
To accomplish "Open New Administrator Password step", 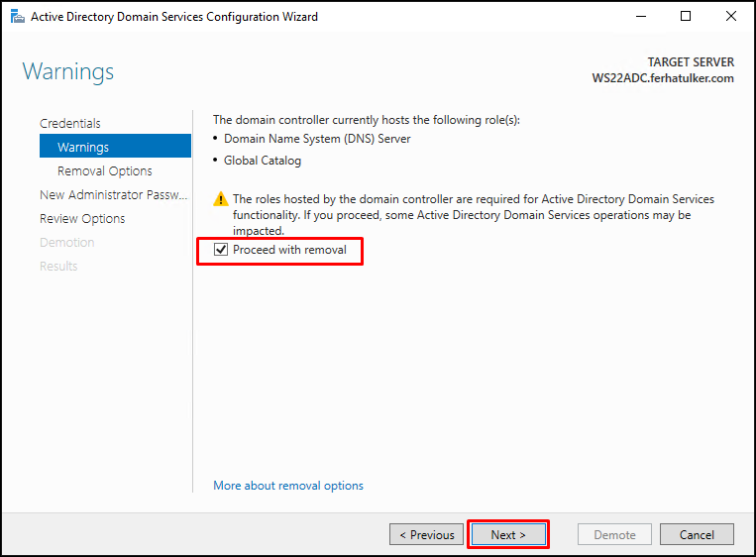I will click(x=113, y=195).
